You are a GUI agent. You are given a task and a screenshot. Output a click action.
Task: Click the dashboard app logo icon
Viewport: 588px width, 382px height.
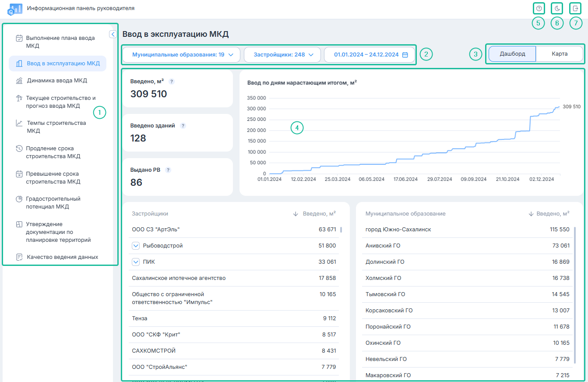(15, 8)
